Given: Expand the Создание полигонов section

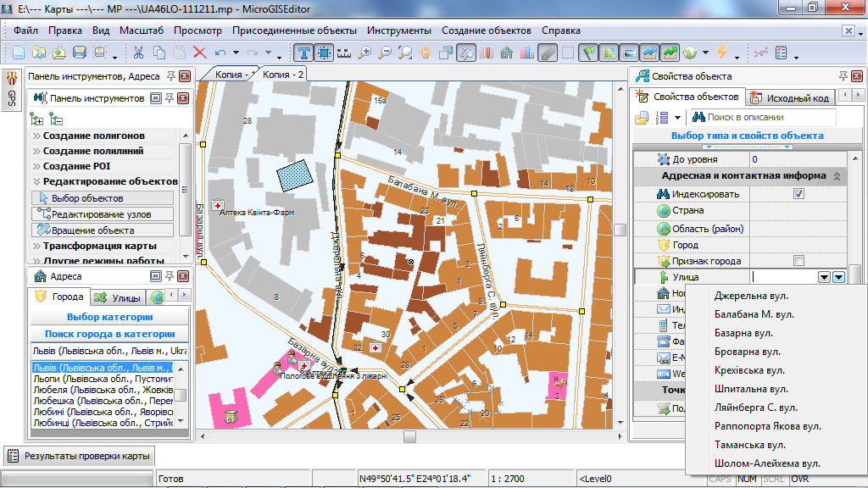Looking at the screenshot, I should (93, 136).
